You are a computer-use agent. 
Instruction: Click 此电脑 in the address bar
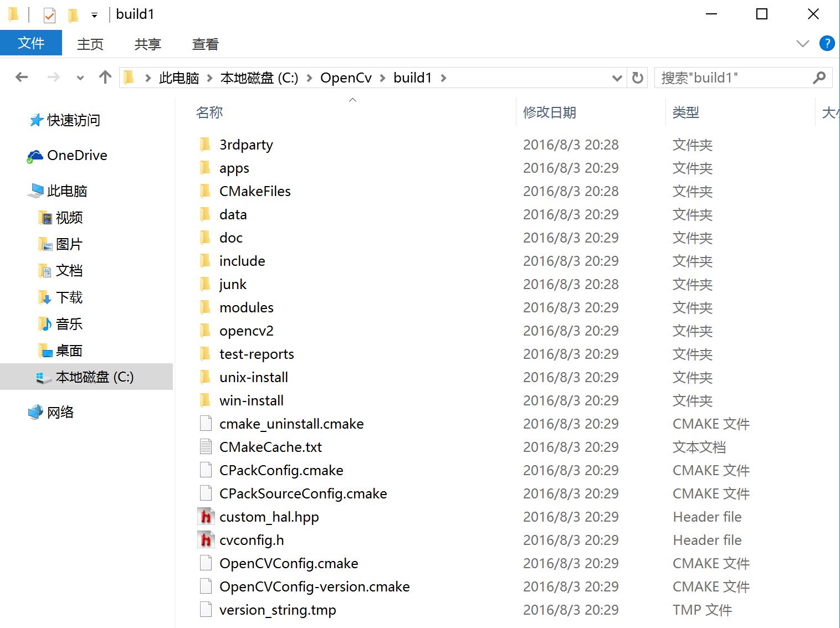179,78
